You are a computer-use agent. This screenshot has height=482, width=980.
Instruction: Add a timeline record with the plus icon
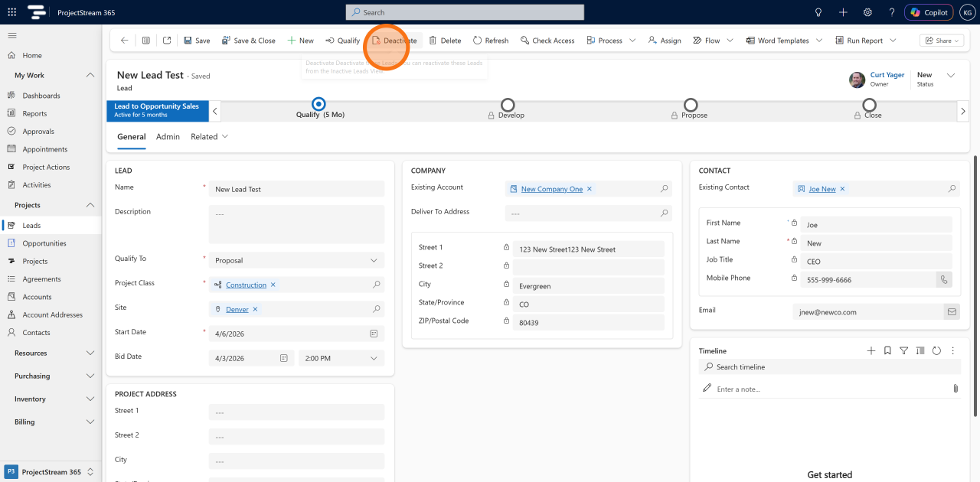pyautogui.click(x=871, y=350)
